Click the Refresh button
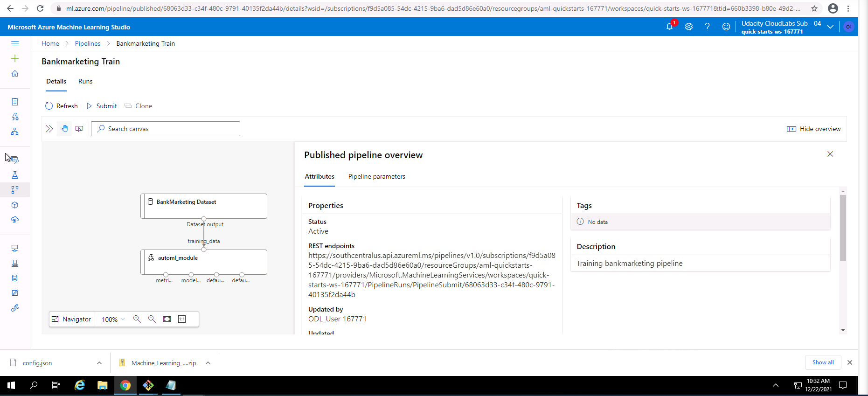Viewport: 868px width, 396px height. coord(62,106)
